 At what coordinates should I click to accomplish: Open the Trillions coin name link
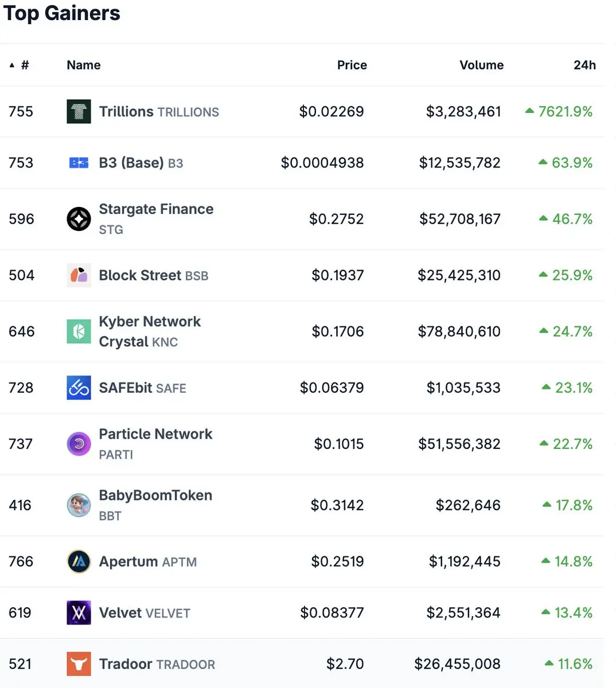click(x=126, y=112)
